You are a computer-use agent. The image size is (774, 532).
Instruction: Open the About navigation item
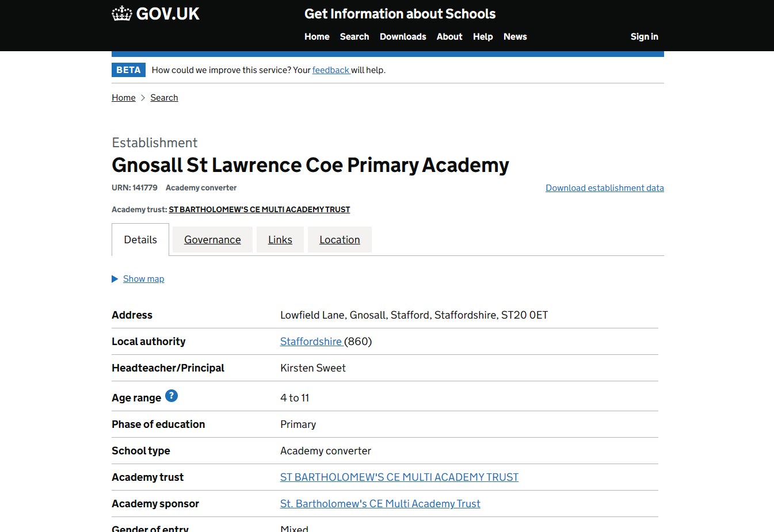449,36
